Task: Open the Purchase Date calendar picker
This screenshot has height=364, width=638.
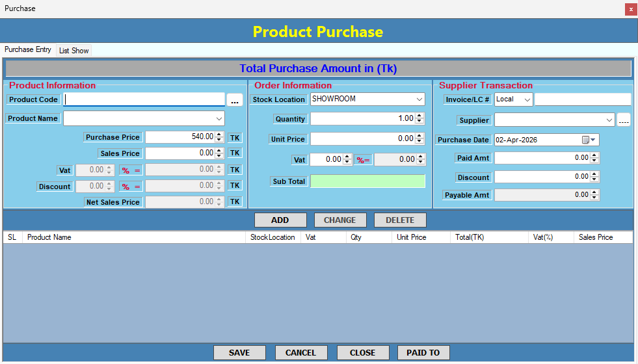Action: [x=589, y=140]
